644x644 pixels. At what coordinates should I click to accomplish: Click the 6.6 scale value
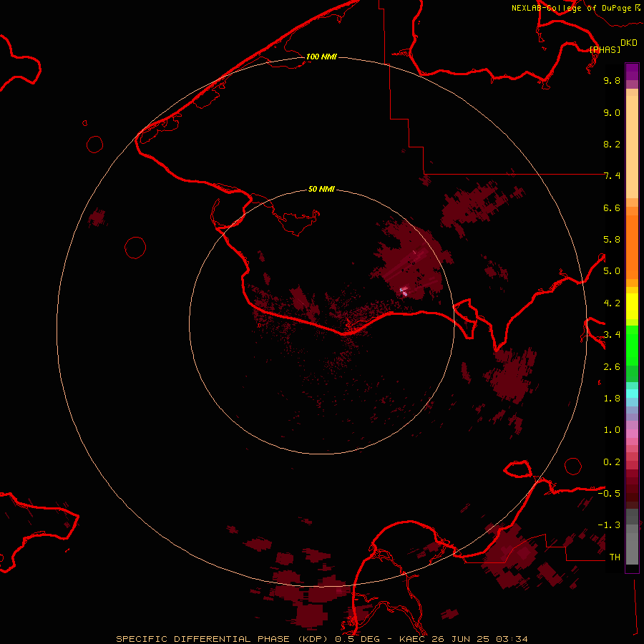point(612,208)
